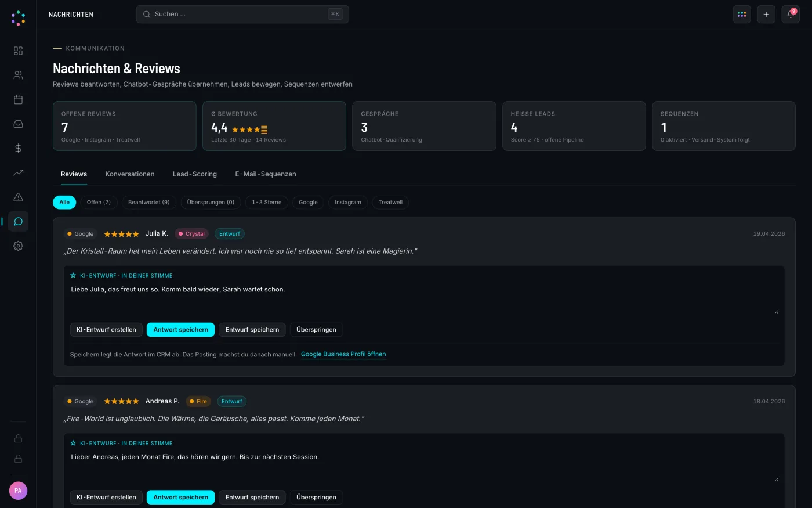Open the warning triangle icon in sidebar
The image size is (812, 508).
click(x=18, y=197)
